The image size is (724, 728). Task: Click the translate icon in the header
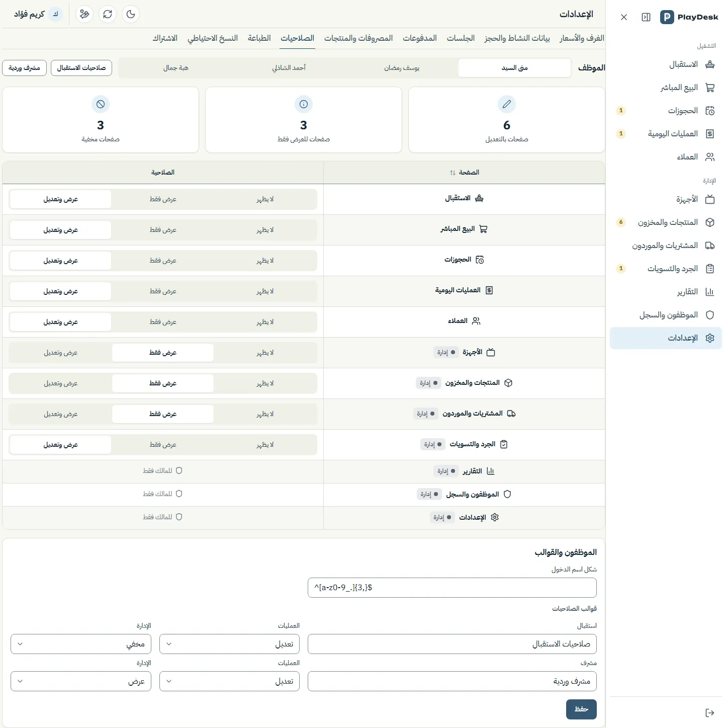pos(84,14)
